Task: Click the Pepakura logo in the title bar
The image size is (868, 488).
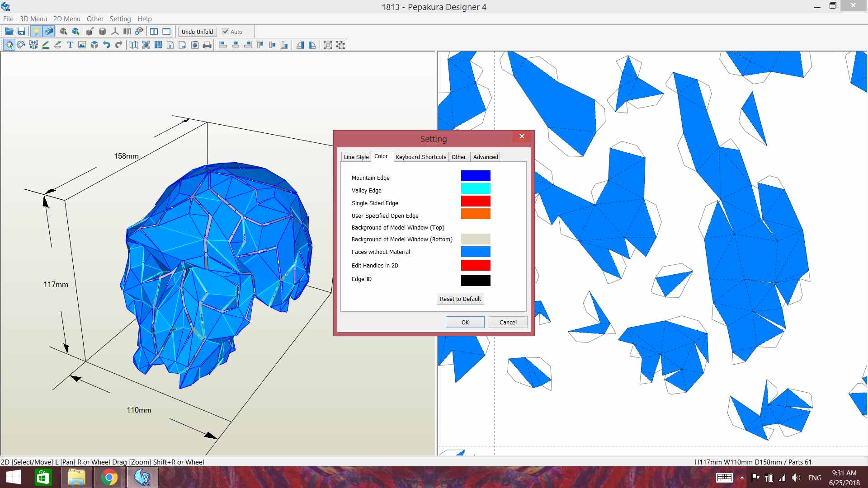Action: [5, 6]
